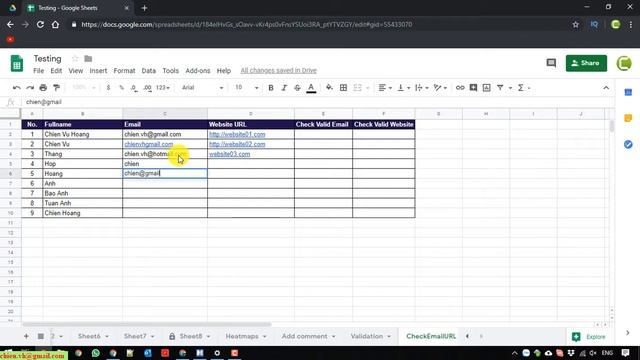Increase the decimal places
The image size is (640, 360).
click(147, 88)
